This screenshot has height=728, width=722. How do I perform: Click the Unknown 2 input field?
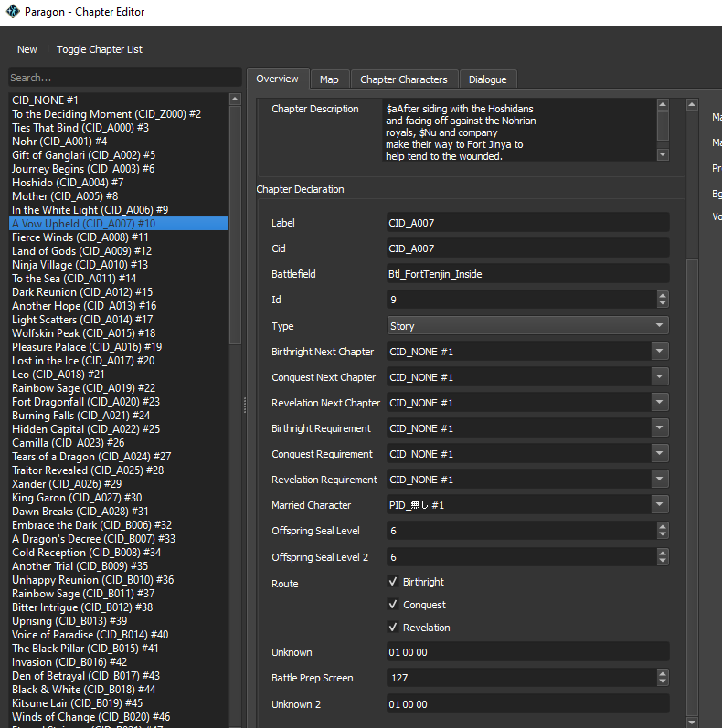528,704
